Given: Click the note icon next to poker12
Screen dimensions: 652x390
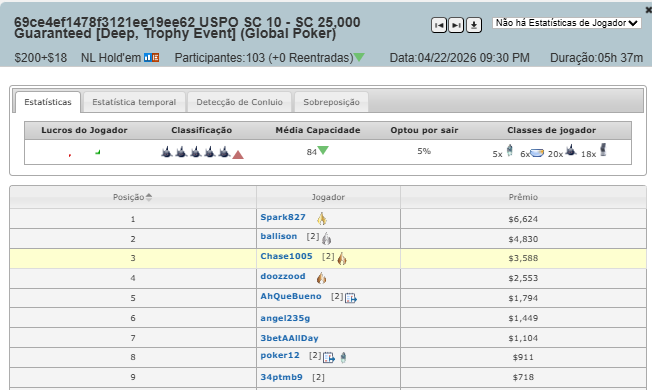Looking at the screenshot, I should (x=328, y=357).
